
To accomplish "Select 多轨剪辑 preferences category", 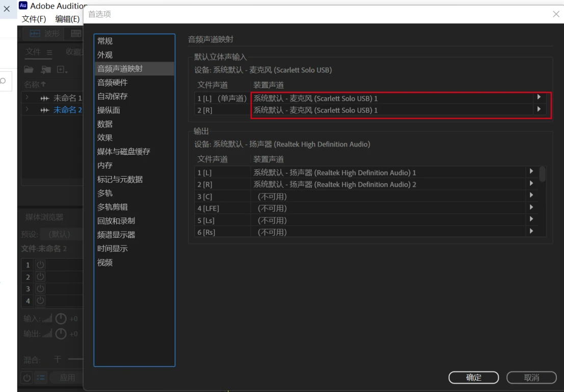I will 135,207.
